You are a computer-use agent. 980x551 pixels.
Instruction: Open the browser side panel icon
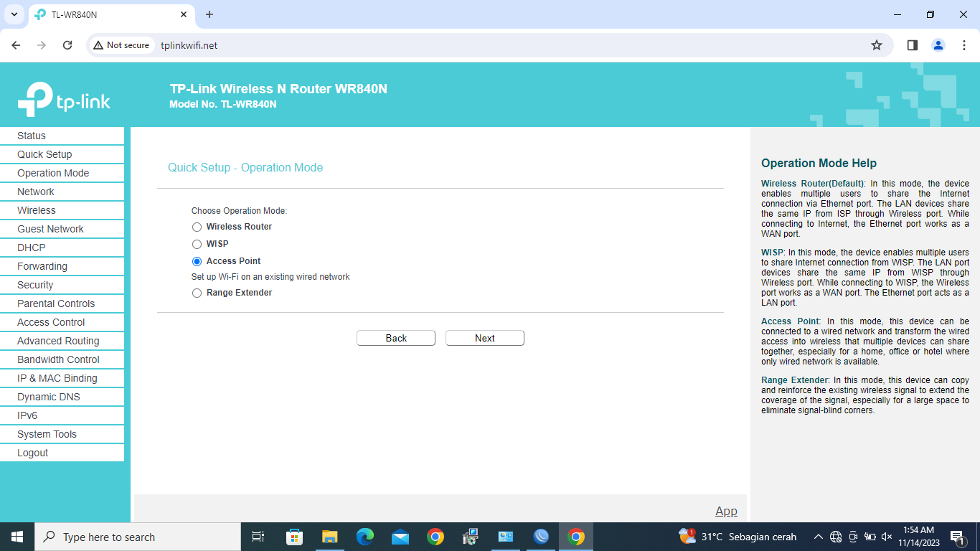(x=913, y=45)
